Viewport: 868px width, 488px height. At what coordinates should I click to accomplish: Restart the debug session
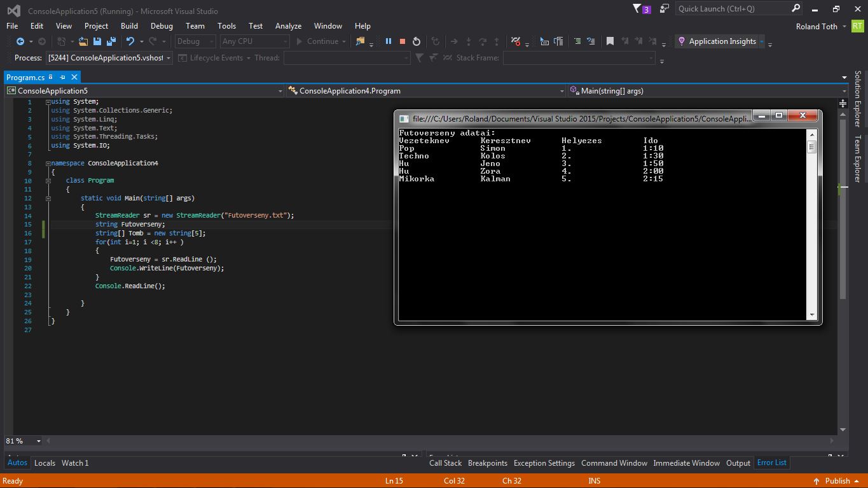(x=417, y=41)
